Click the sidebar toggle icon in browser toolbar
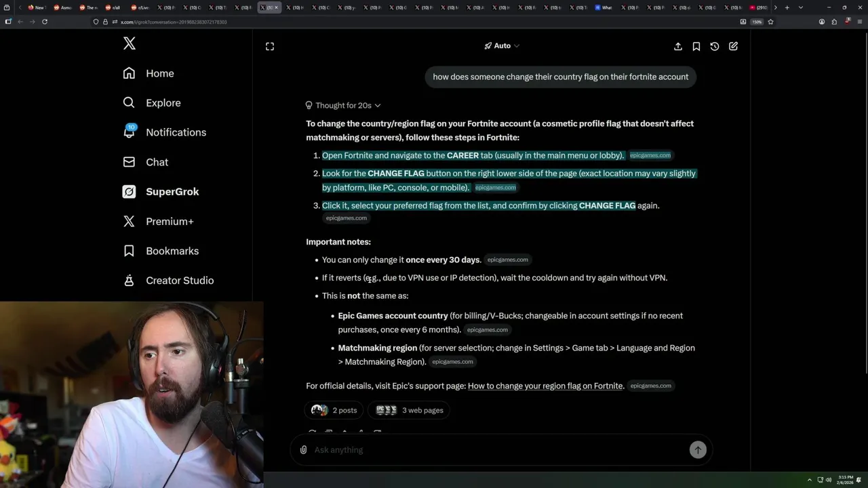 click(x=8, y=22)
